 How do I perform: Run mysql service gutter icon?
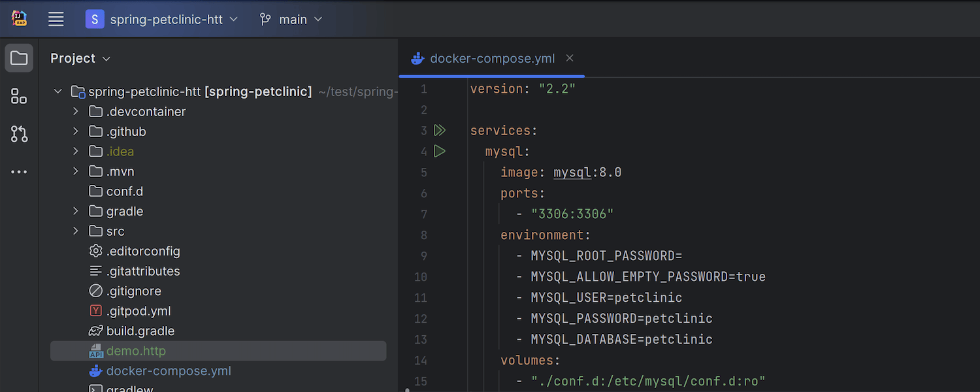pyautogui.click(x=440, y=152)
